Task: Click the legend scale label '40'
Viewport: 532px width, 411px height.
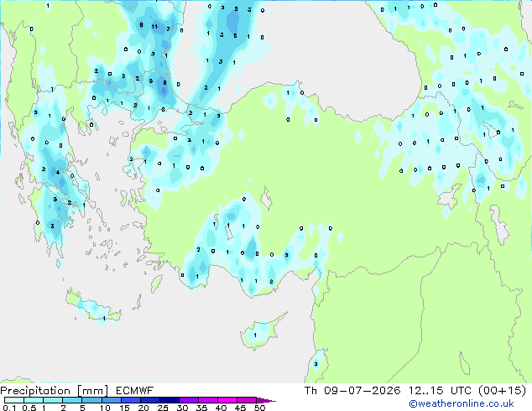Action: [x=221, y=408]
